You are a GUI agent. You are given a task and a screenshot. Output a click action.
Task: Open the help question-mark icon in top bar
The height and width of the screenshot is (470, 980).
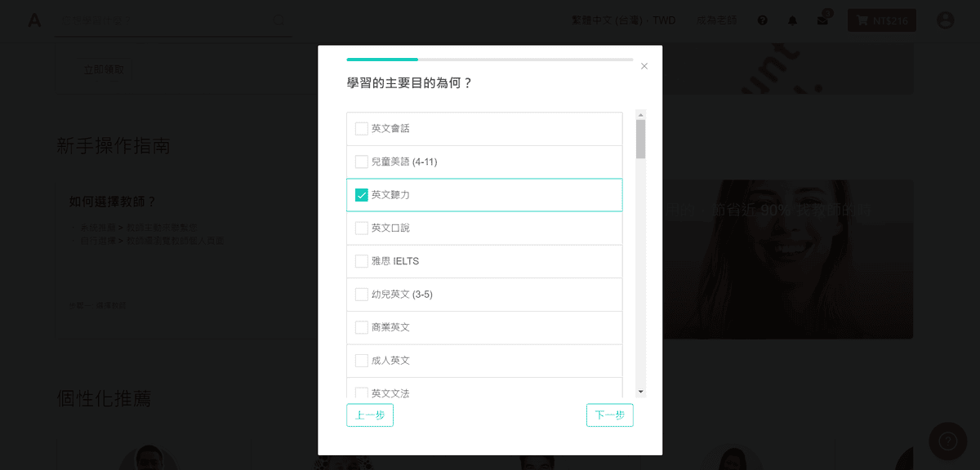pos(763,20)
